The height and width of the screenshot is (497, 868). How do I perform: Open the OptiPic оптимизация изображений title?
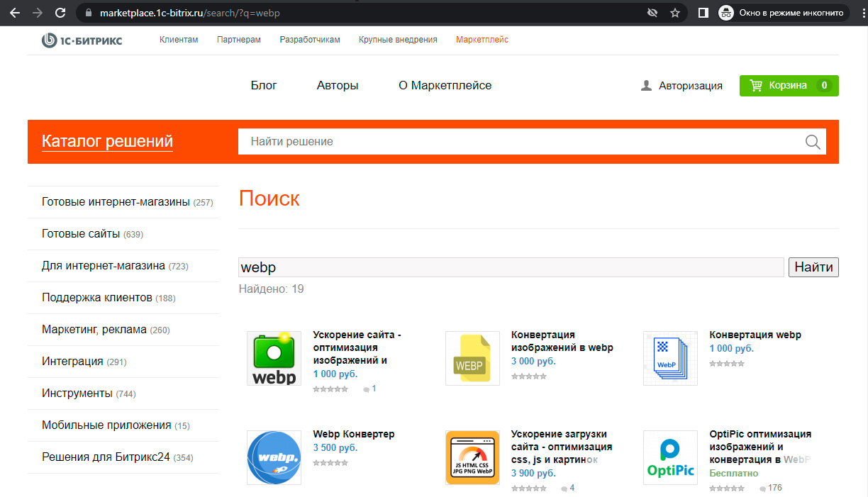pyautogui.click(x=760, y=447)
